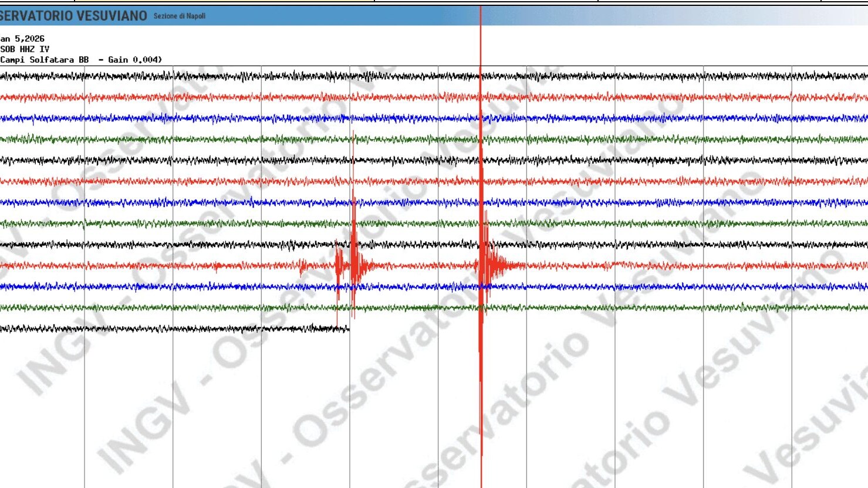Viewport: 868px width, 488px height.
Task: Click the blue header banner bar
Action: (352, 16)
